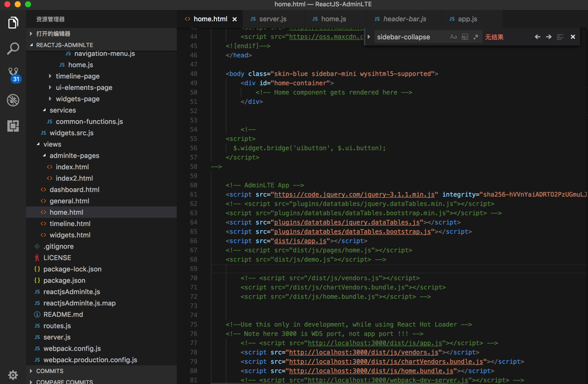The height and width of the screenshot is (384, 588).
Task: Click the Manage gear icon
Action: pos(13,375)
